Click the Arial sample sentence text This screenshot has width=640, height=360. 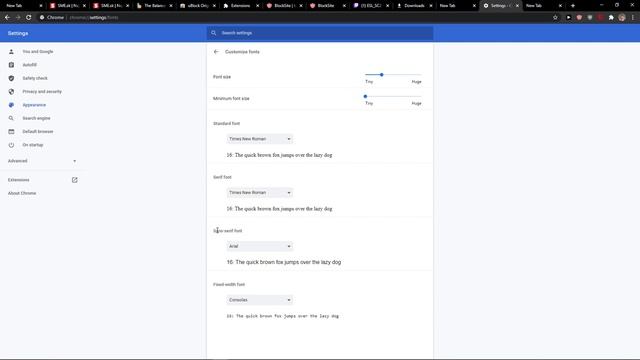point(284,262)
